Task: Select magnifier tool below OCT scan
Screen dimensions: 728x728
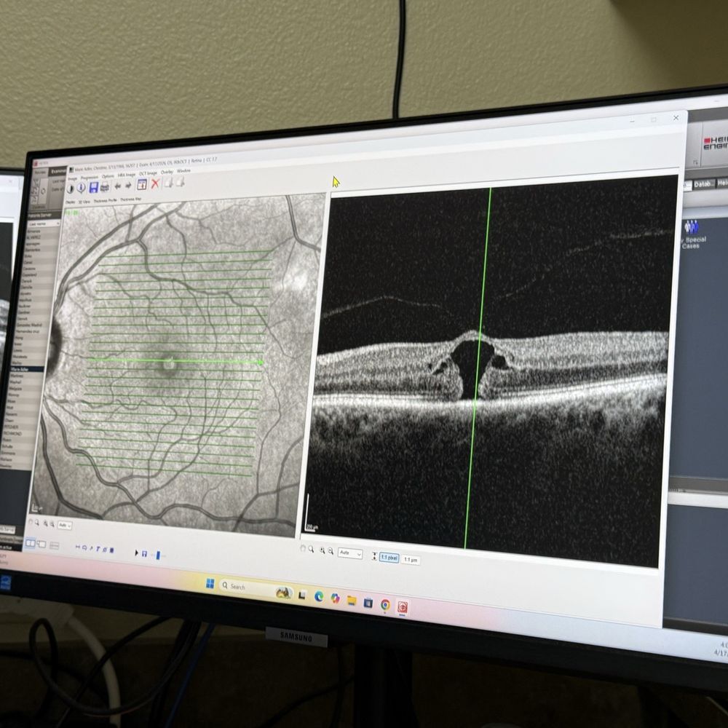Action: tap(311, 550)
